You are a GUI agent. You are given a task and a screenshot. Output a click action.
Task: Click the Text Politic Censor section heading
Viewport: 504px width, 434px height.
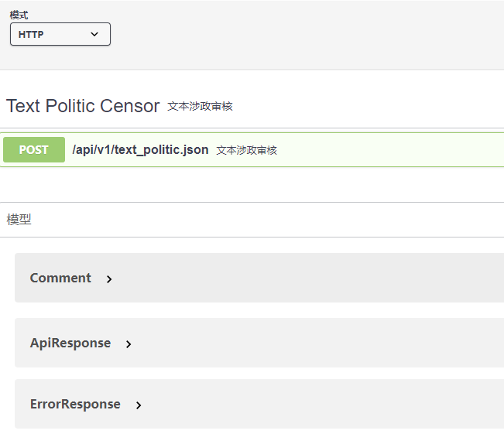point(83,106)
